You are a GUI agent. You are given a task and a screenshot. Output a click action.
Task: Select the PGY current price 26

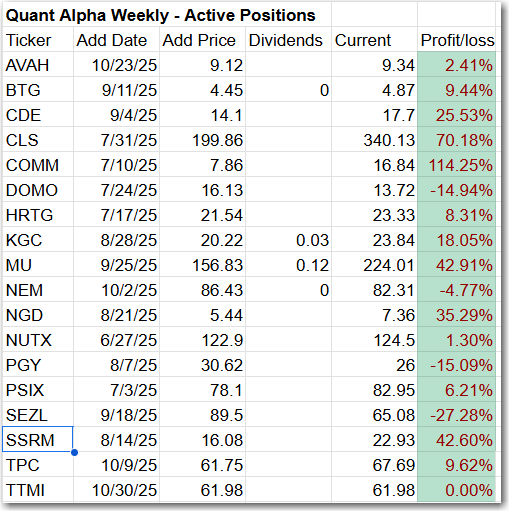[x=374, y=365]
